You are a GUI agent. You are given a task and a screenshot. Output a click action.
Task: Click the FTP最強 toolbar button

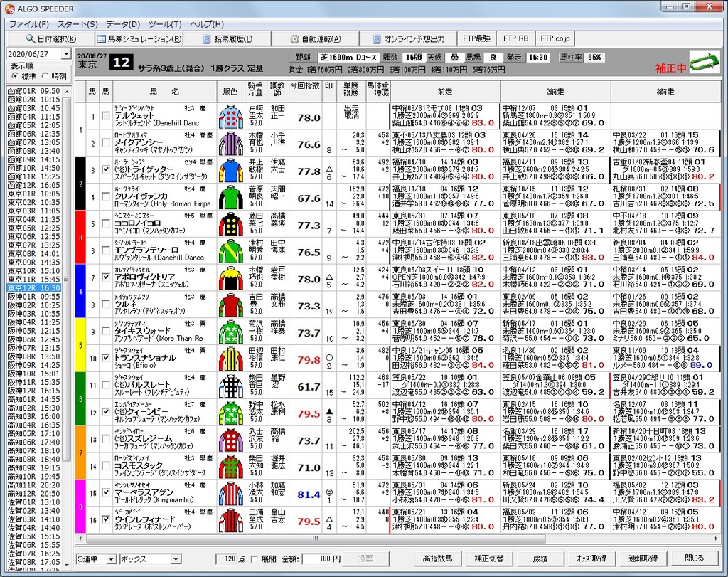click(x=476, y=38)
